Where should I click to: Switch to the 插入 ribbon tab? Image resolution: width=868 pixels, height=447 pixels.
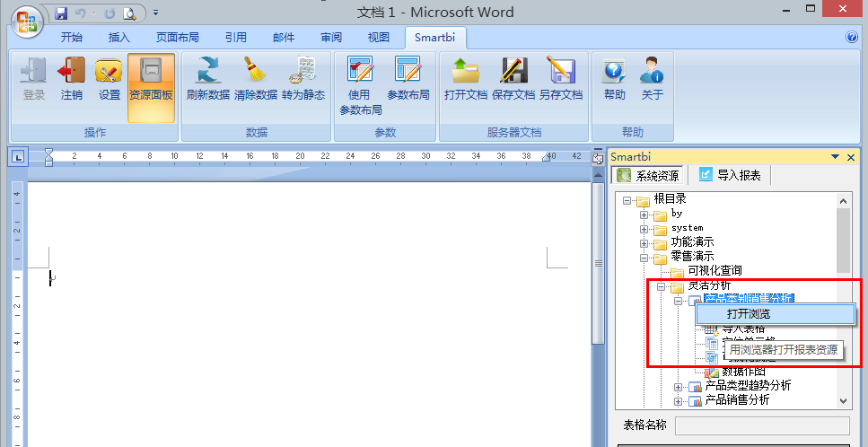(119, 37)
